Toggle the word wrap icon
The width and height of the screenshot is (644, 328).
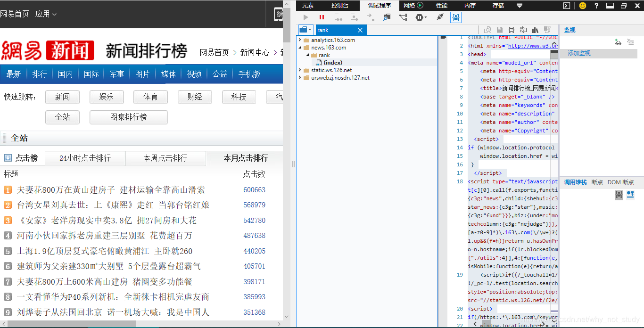(523, 30)
